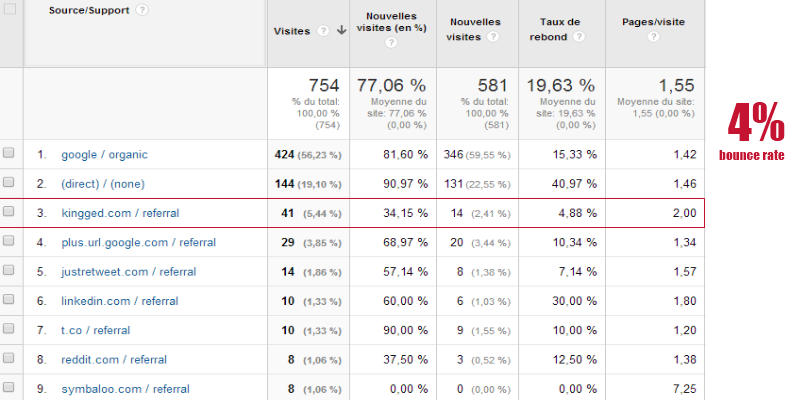Open the google / organic source link
The image size is (800, 400).
pyautogui.click(x=105, y=155)
